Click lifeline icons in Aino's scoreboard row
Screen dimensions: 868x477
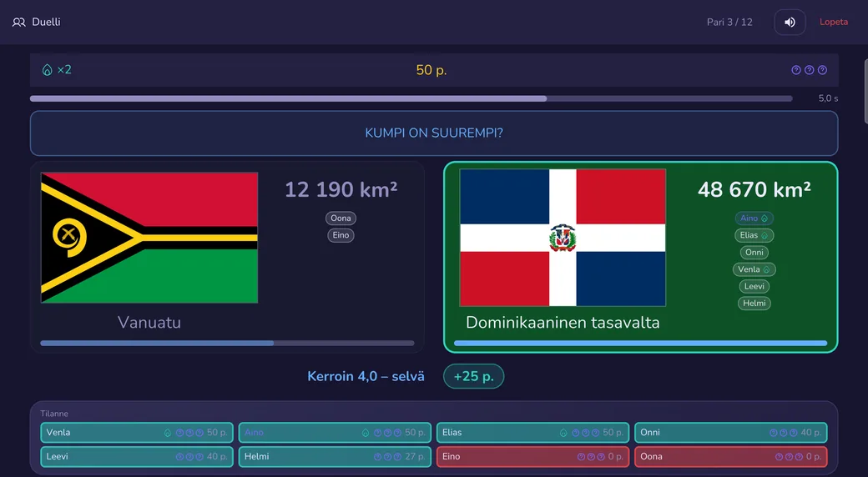click(x=387, y=434)
